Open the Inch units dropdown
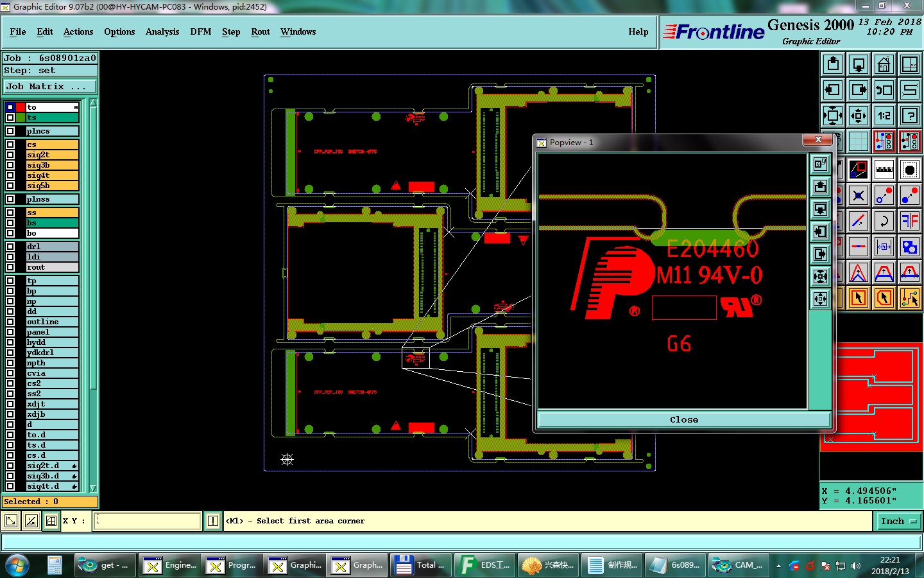The width and height of the screenshot is (924, 578). click(x=898, y=521)
